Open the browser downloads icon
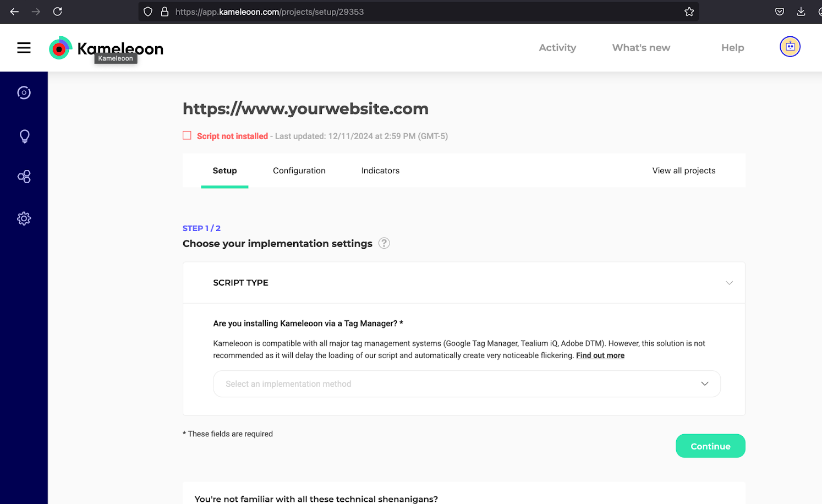822x504 pixels. point(801,12)
